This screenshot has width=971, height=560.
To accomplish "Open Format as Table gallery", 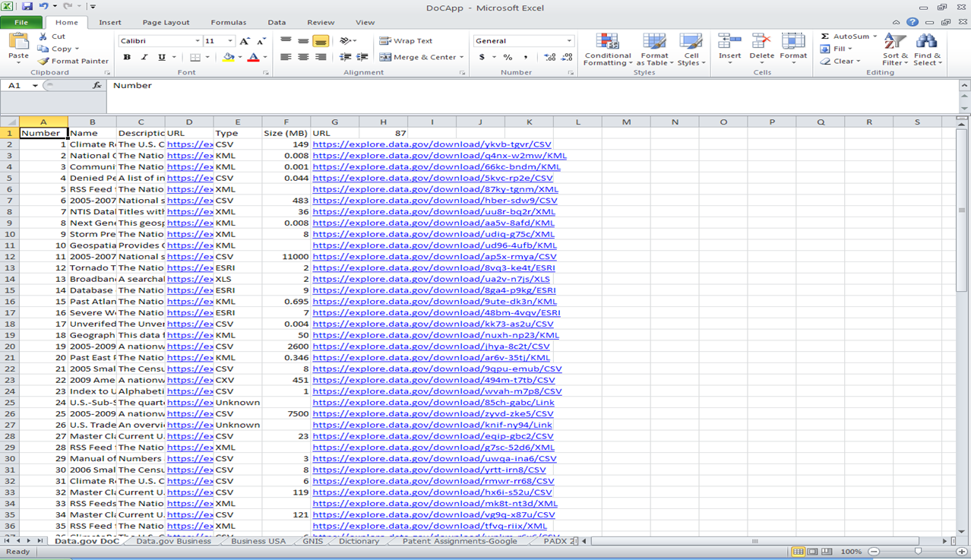I will point(654,49).
